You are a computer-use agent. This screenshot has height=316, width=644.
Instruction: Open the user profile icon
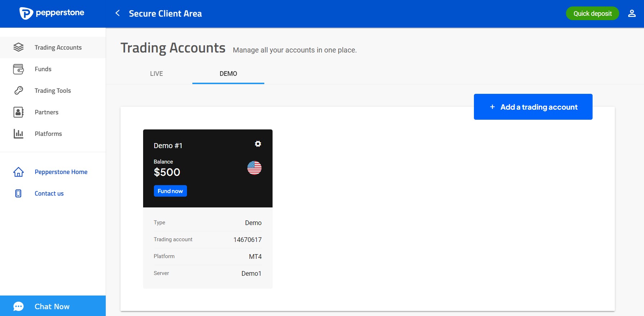pos(631,13)
